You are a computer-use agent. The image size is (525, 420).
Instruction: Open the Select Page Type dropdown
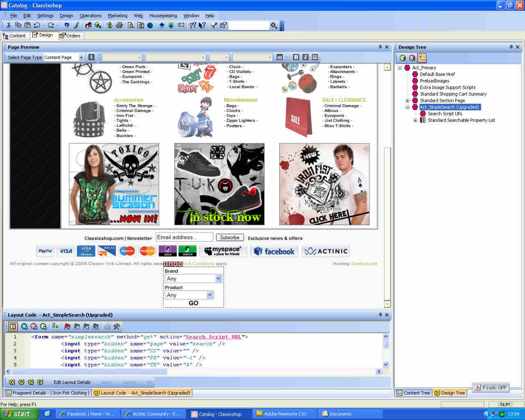81,57
